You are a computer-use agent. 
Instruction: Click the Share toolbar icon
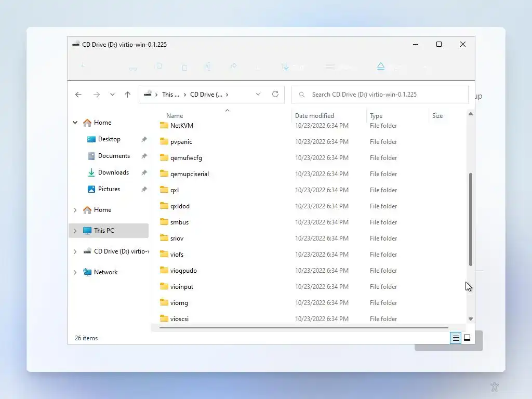tap(233, 66)
